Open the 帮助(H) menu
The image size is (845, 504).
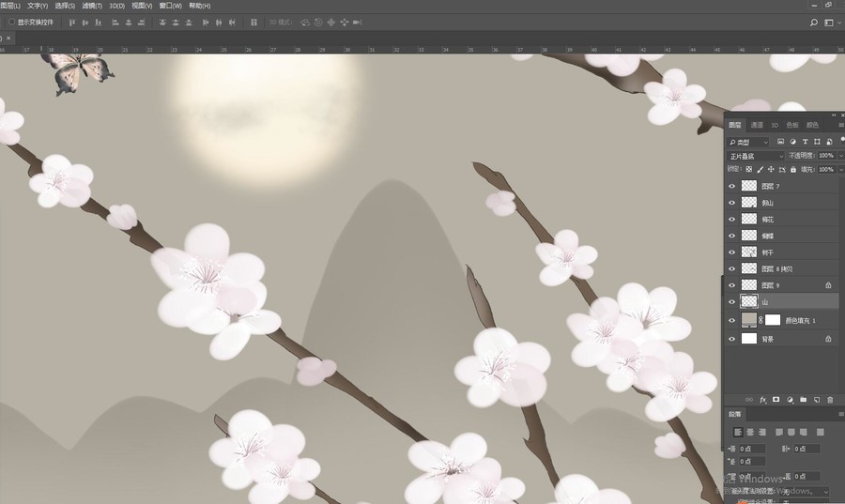tap(199, 6)
